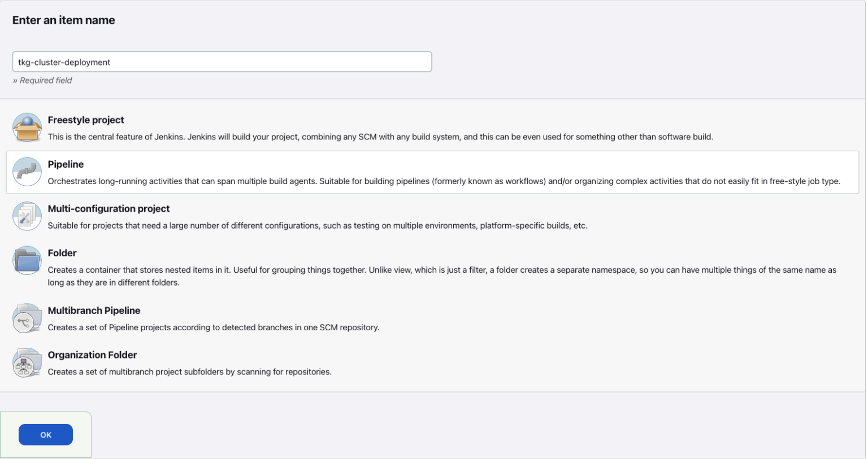Click the Pipeline pipe icon
The image size is (868, 459).
(x=27, y=172)
